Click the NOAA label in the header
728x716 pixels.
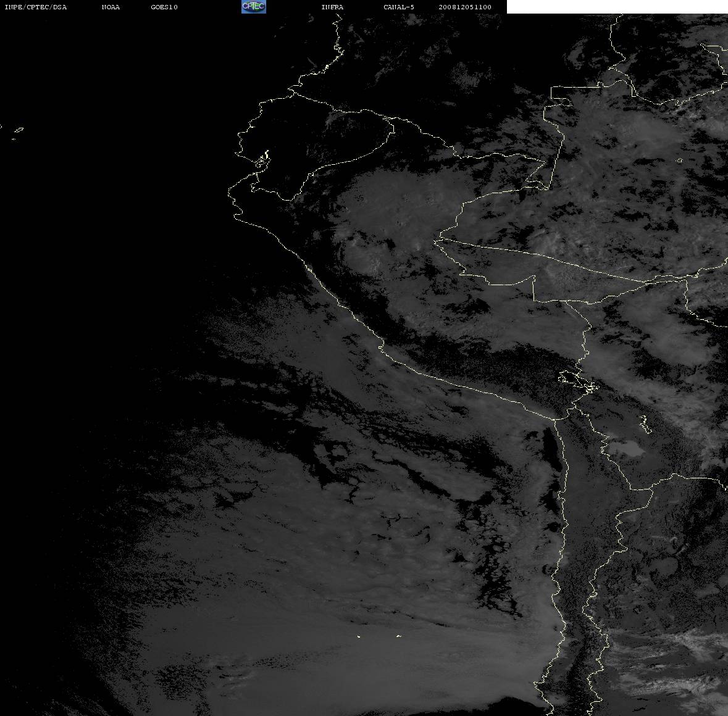111,7
